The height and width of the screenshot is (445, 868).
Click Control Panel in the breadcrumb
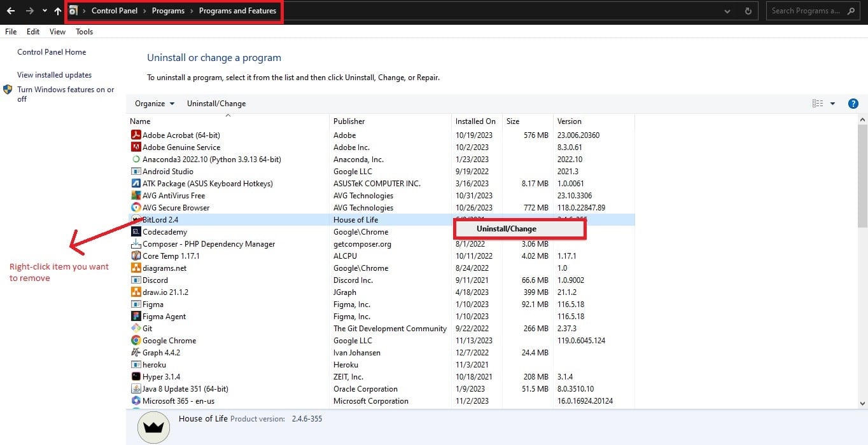[115, 11]
